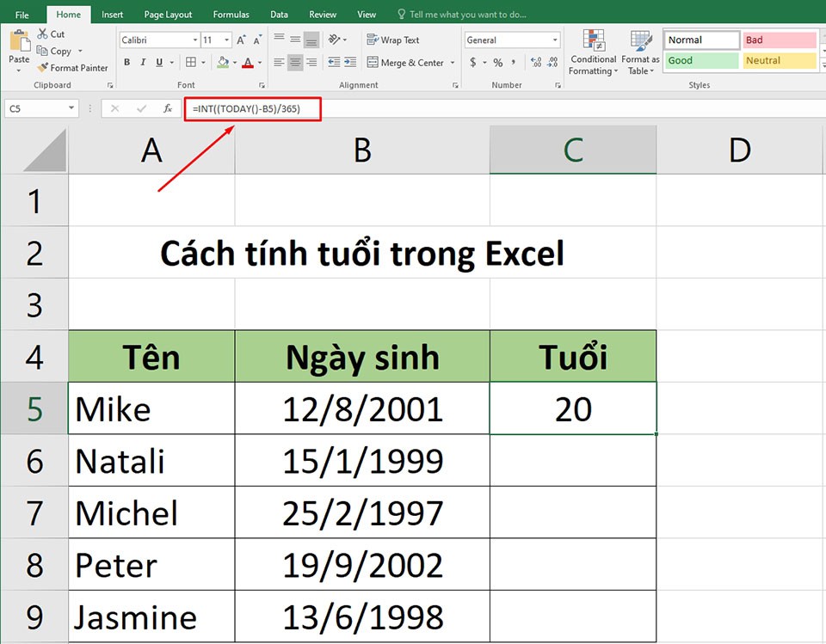Toggle Wrap Text for the selection

coord(393,40)
